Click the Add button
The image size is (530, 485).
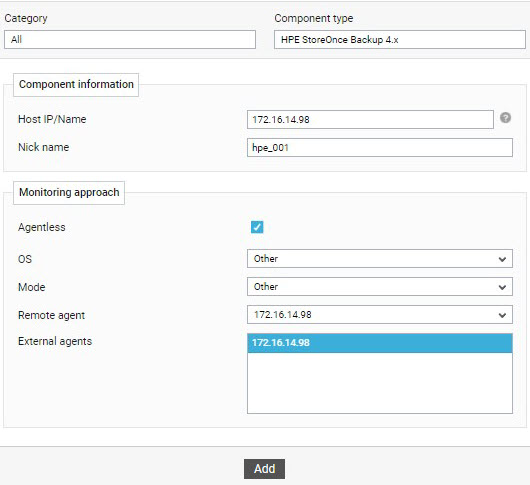pos(264,469)
